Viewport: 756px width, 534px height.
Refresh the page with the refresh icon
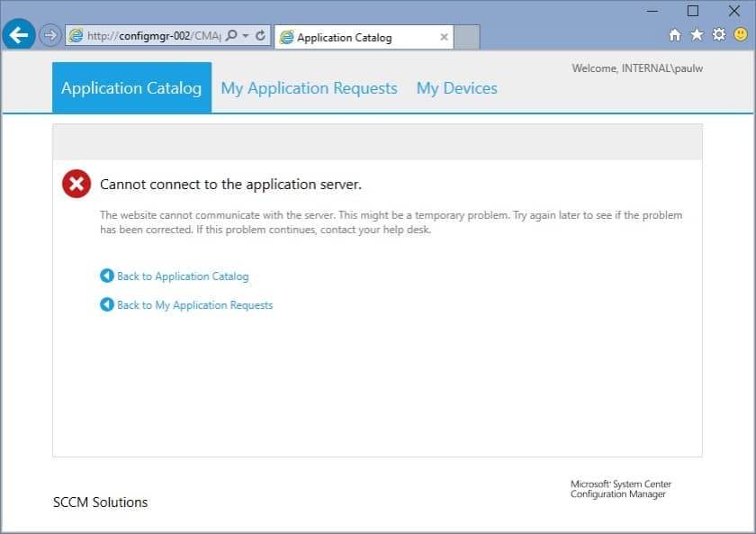pos(258,35)
